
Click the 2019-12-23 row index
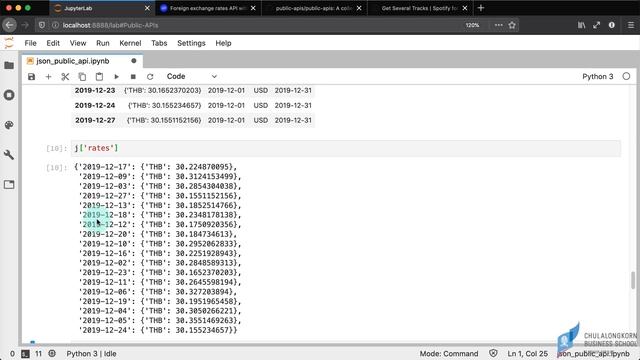coord(95,90)
